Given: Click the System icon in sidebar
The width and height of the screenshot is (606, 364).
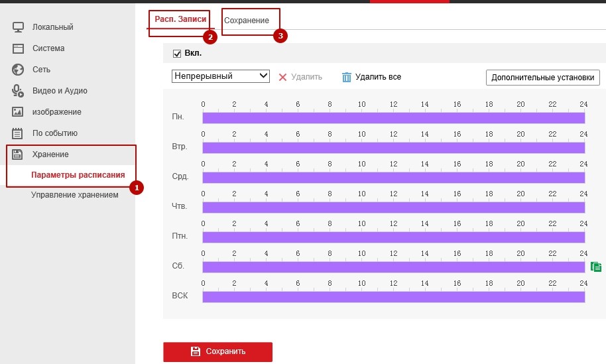Looking at the screenshot, I should click(19, 48).
